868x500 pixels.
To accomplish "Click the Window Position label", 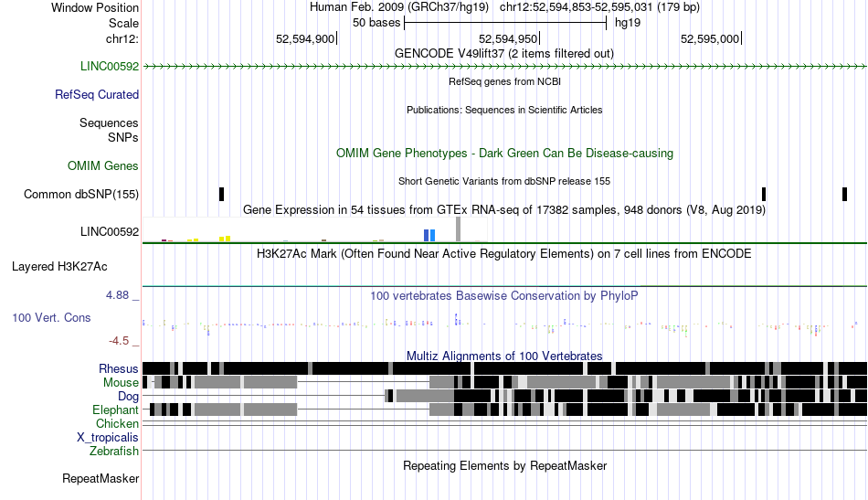I will pyautogui.click(x=95, y=7).
